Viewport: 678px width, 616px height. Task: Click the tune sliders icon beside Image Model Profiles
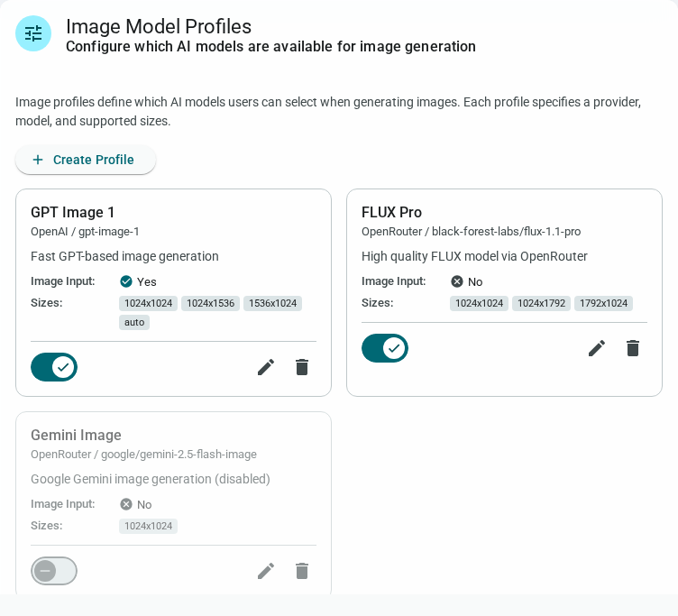pos(33,33)
